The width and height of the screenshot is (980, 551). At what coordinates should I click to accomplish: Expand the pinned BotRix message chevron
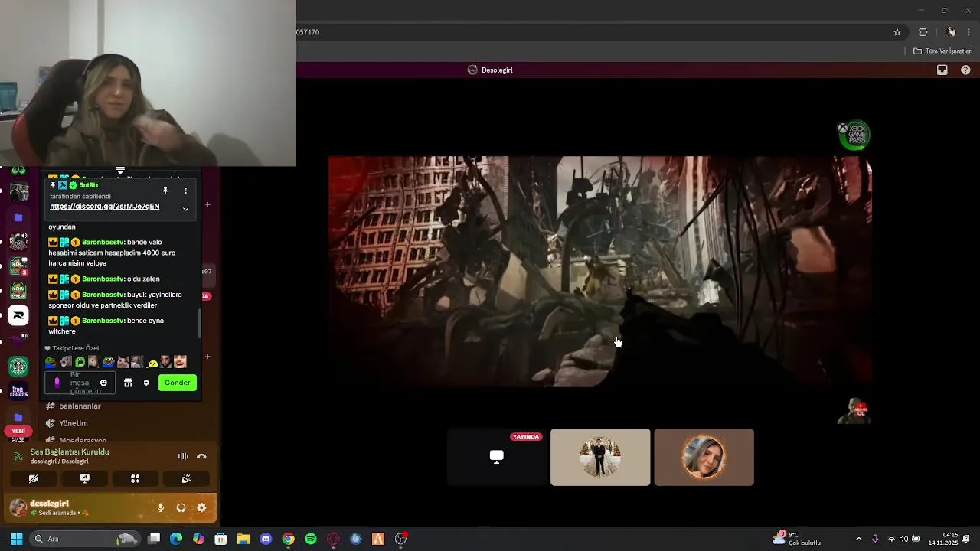(x=185, y=209)
